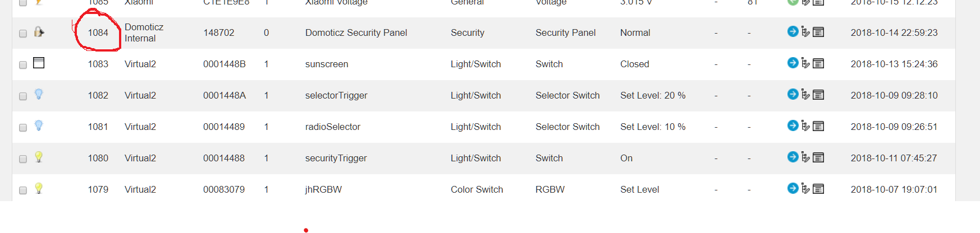
Task: Tick the checkbox for selectorTrigger row
Action: [x=23, y=96]
